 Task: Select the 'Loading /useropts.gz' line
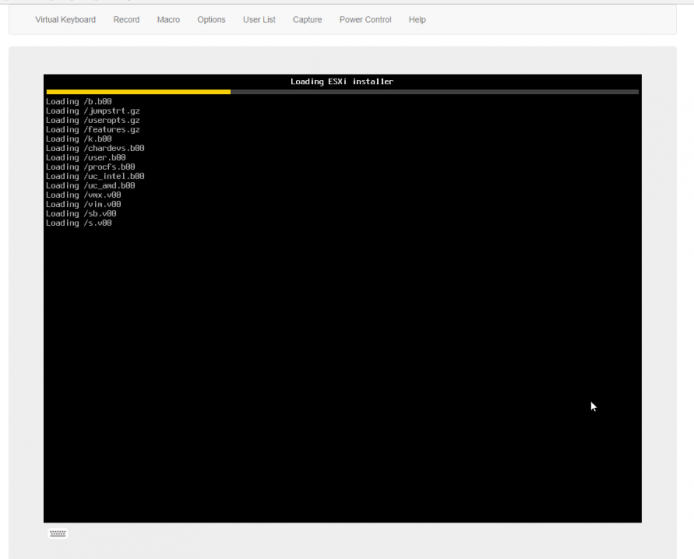click(x=93, y=120)
